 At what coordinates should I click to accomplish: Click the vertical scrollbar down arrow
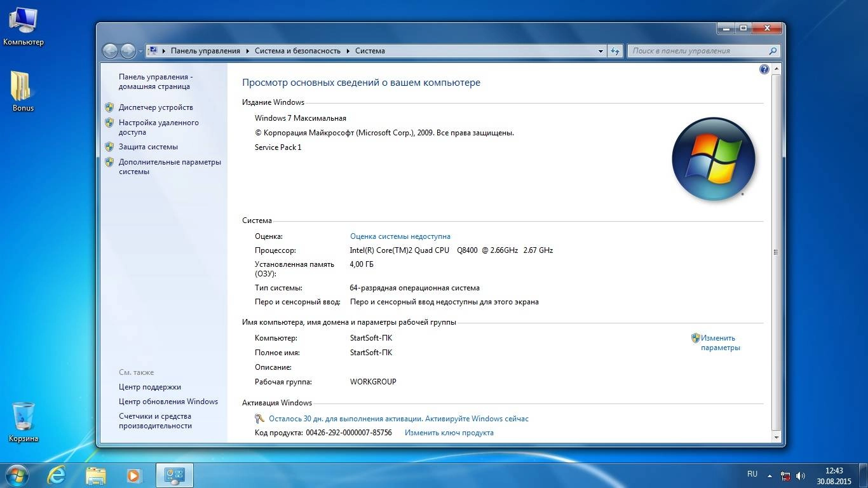point(776,437)
